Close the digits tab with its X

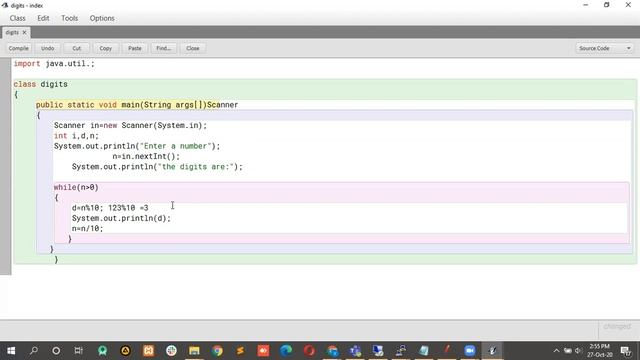point(24,32)
